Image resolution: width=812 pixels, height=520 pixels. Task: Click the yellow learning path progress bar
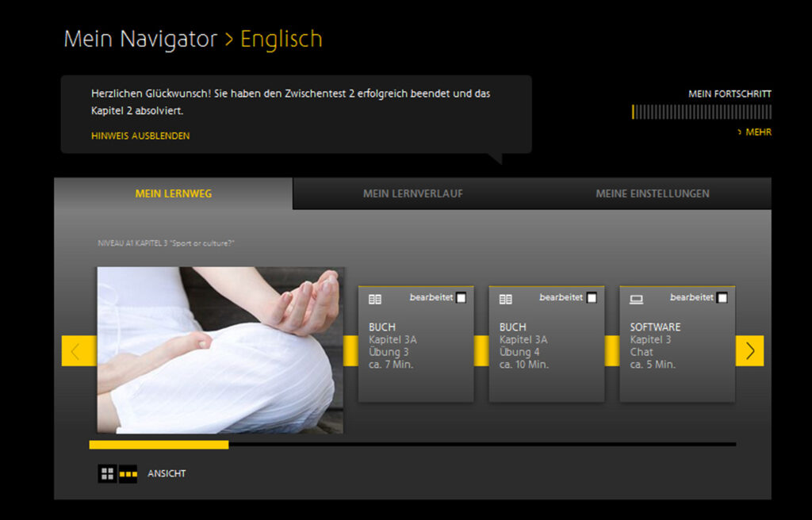click(159, 445)
